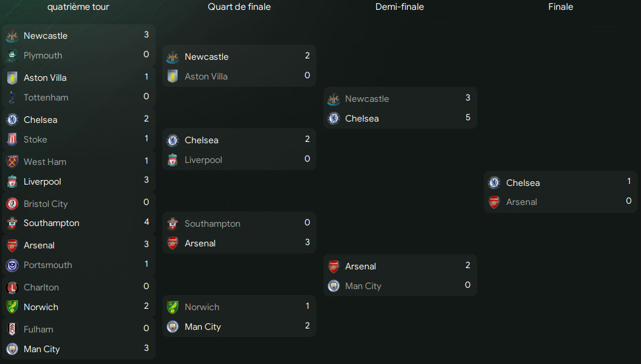Click Bristol City club badge
This screenshot has width=641, height=364.
pos(12,204)
